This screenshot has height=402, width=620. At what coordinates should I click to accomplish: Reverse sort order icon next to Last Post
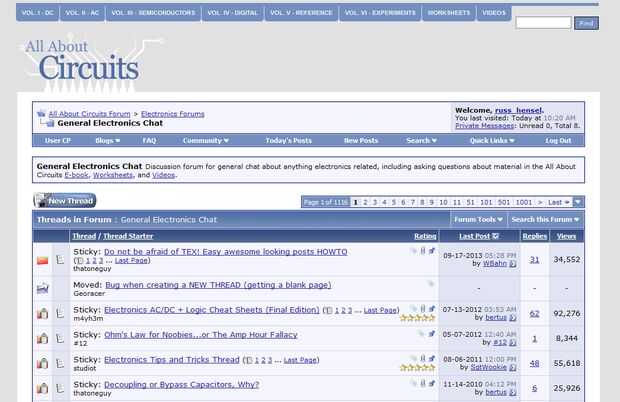[x=495, y=236]
